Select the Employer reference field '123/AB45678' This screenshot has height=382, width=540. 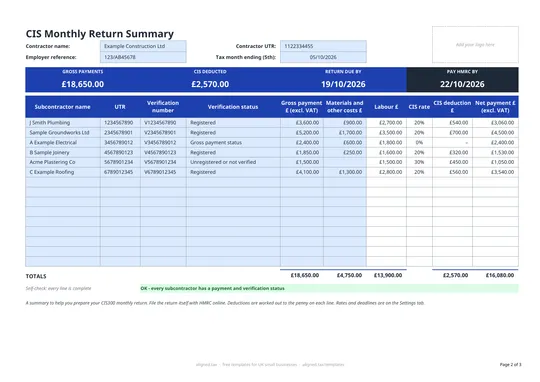point(143,57)
